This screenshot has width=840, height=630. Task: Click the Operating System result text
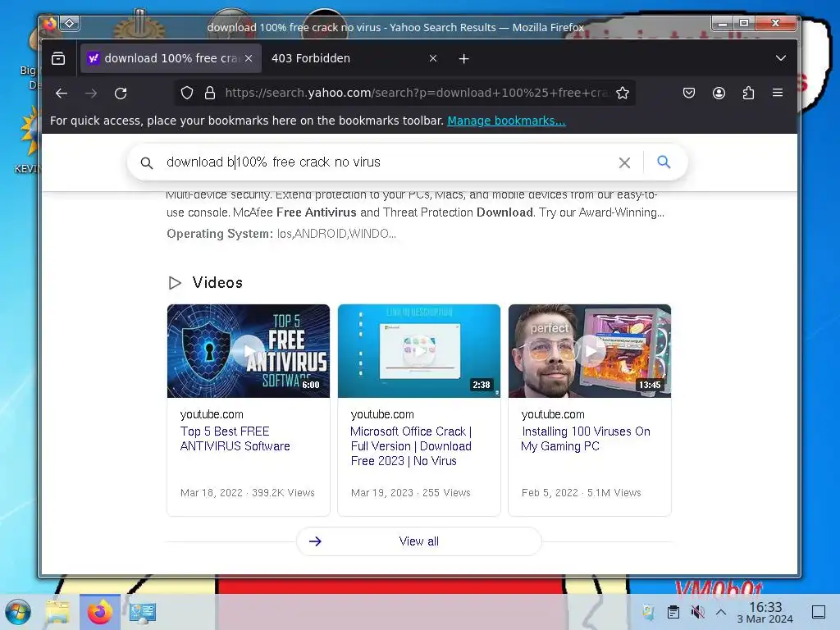tap(281, 234)
